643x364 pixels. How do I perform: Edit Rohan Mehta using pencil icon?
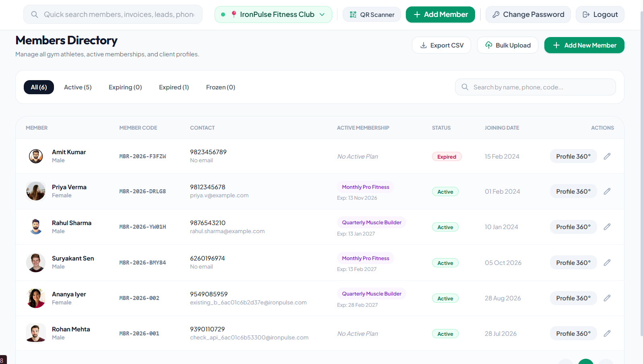coord(607,333)
